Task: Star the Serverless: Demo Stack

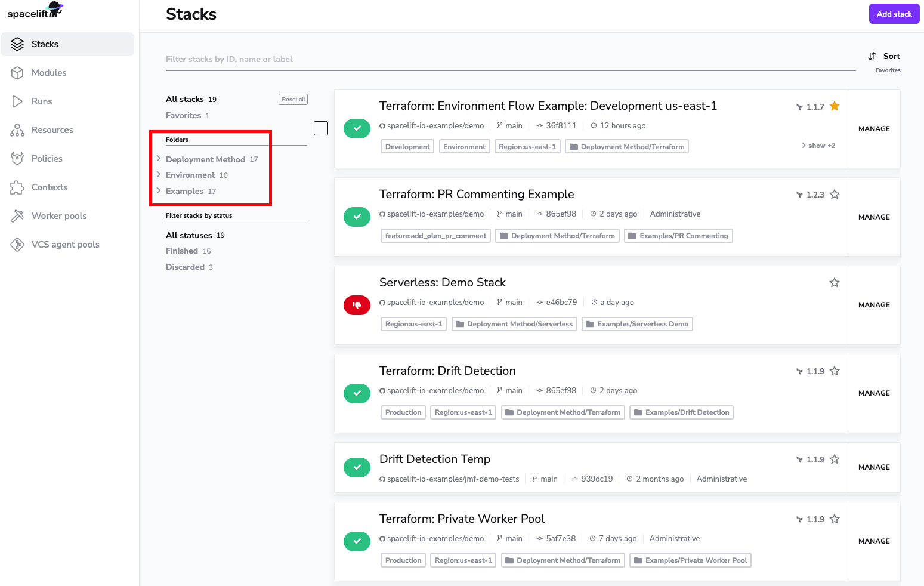Action: click(x=835, y=283)
